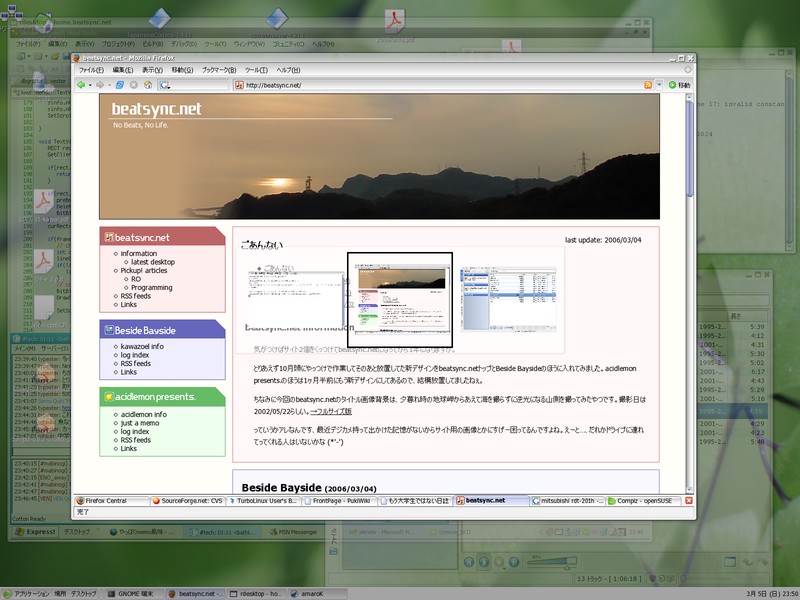Follow the 'kawazoel info' link under Beside Bayside
800x600 pixels.
point(142,346)
